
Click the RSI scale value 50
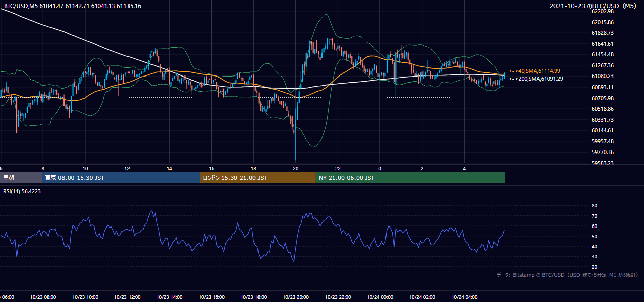point(594,236)
